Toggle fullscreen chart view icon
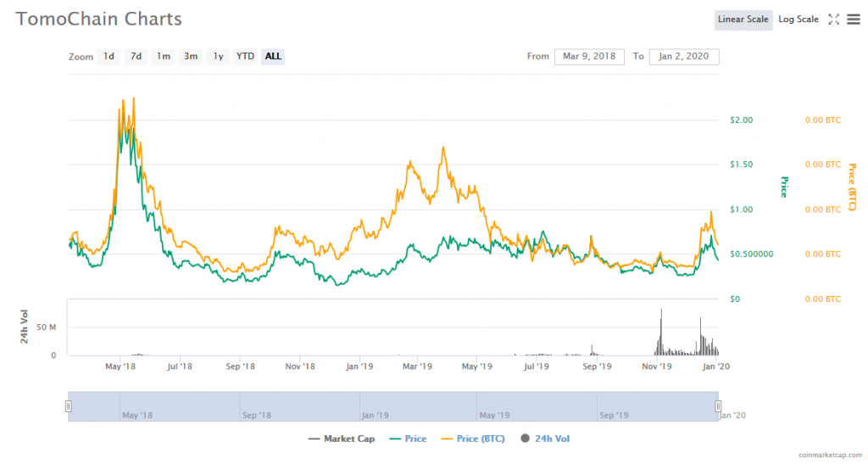868x464 pixels. [834, 20]
